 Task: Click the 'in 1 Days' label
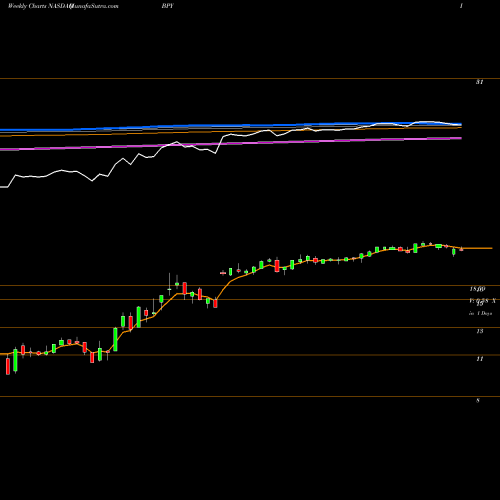click(x=480, y=314)
